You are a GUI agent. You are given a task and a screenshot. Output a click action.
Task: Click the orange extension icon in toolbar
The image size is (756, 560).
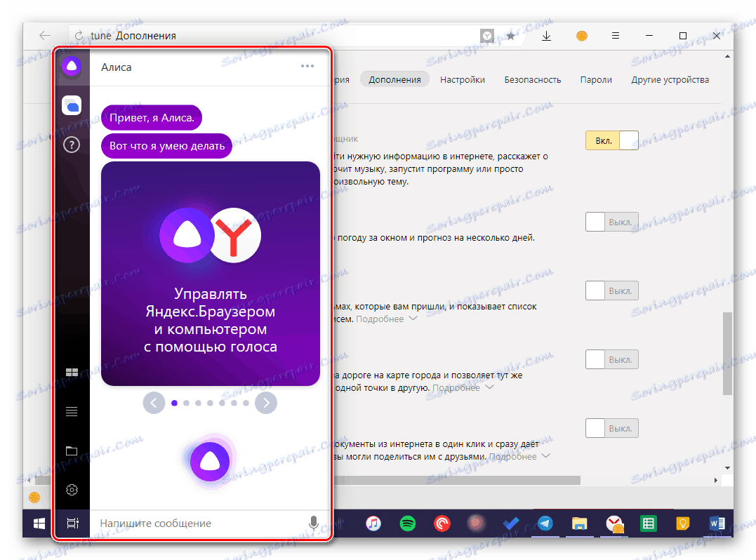[x=582, y=36]
